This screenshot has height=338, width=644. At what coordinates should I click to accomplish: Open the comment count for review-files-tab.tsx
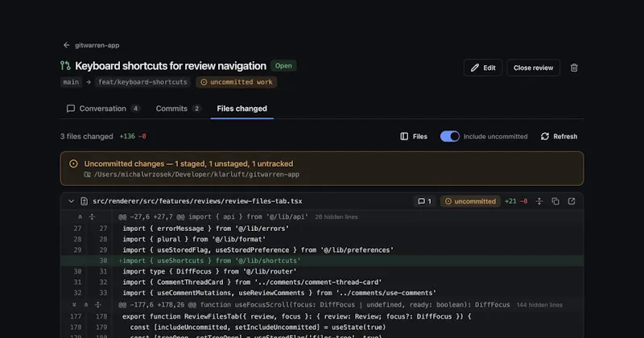click(424, 201)
